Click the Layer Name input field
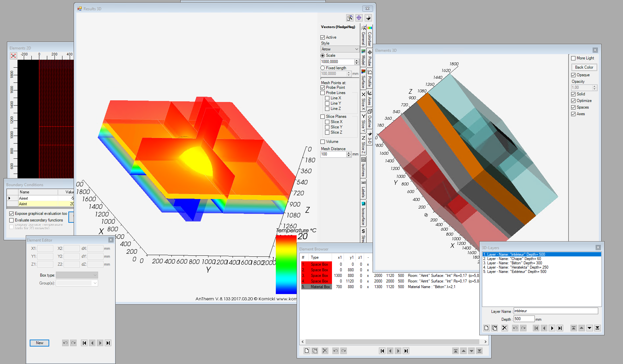Viewport: 623px width, 364px height. 555,311
